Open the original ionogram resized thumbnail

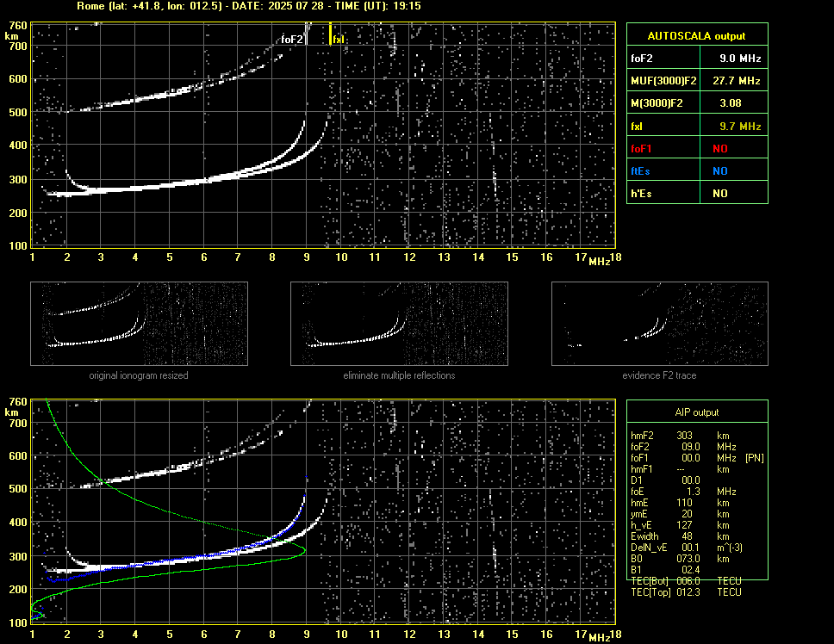pyautogui.click(x=139, y=324)
